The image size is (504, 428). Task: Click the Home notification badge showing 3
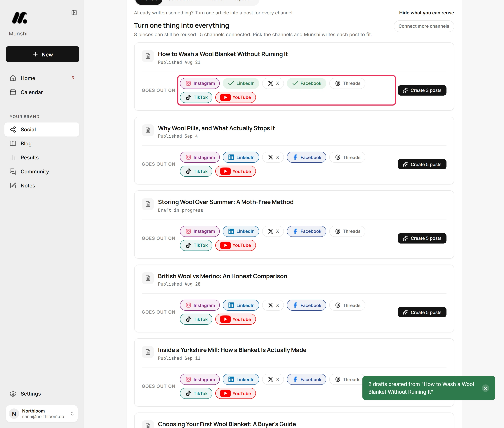pyautogui.click(x=73, y=78)
